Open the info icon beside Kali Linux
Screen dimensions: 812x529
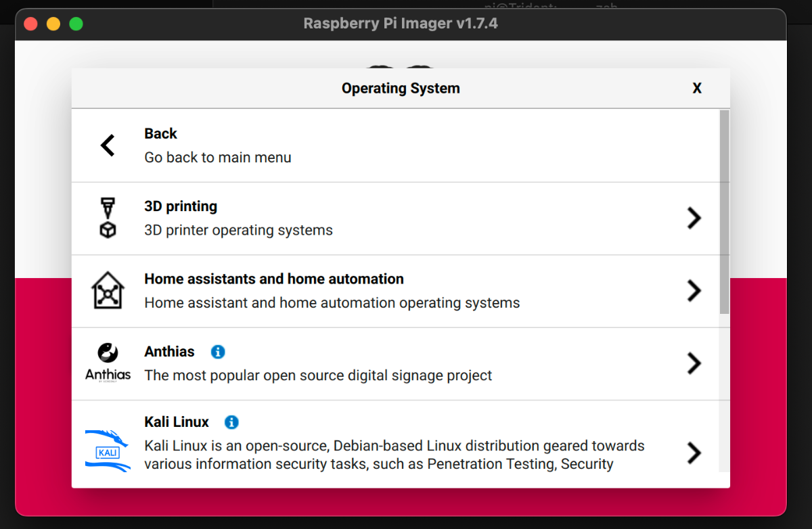231,422
